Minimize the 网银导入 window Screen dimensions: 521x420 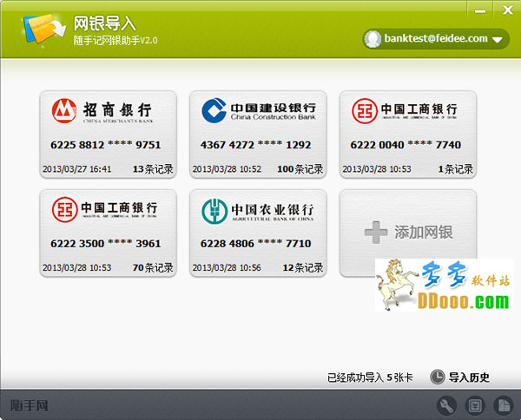(x=480, y=11)
